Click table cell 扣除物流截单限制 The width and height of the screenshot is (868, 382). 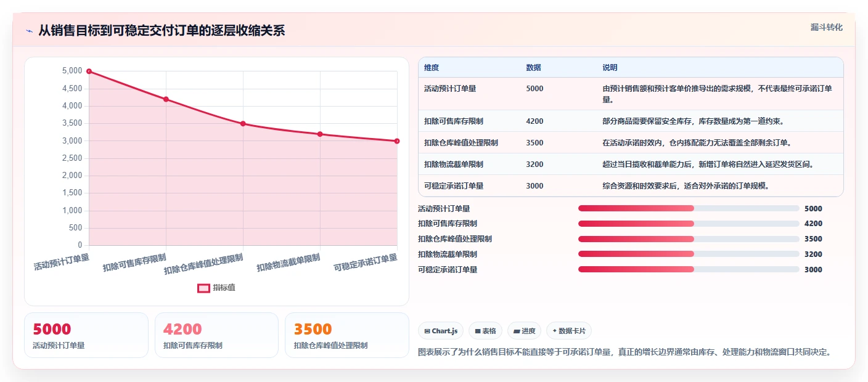[454, 165]
